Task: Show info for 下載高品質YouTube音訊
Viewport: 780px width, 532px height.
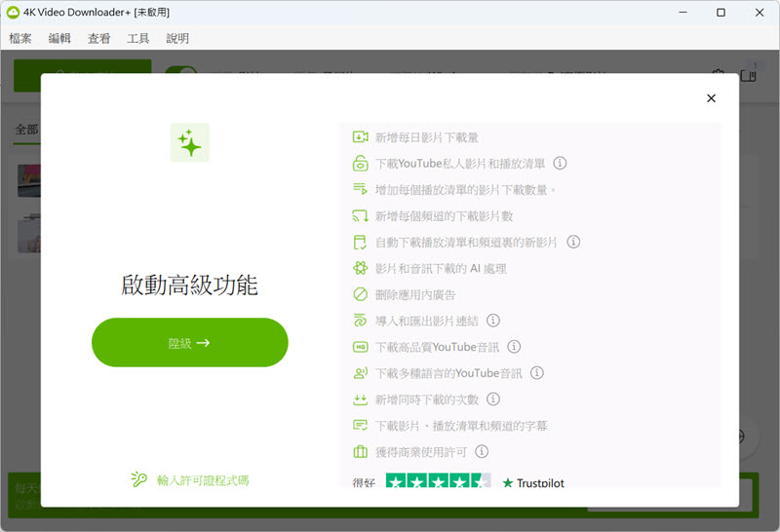Action: 514,347
